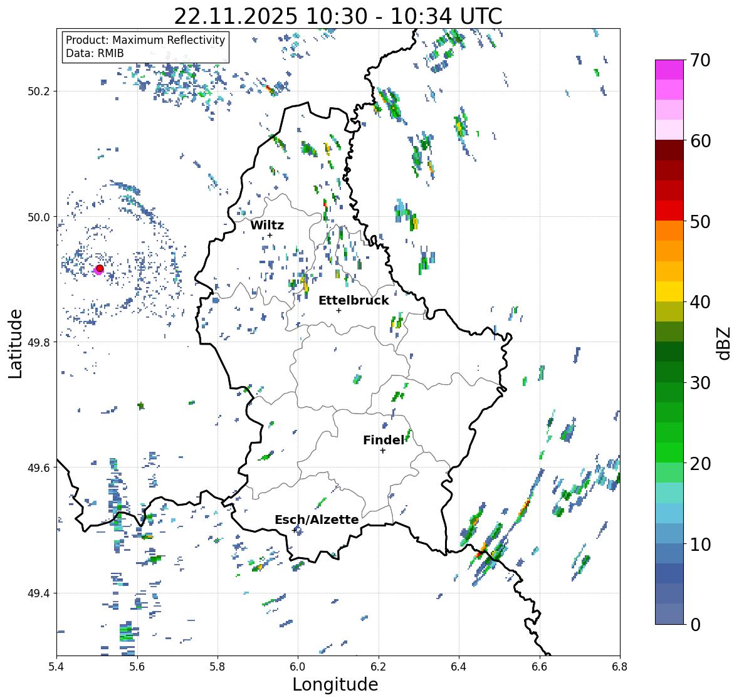
Task: Click the 5.8 longitude tick label
Action: pos(218,666)
